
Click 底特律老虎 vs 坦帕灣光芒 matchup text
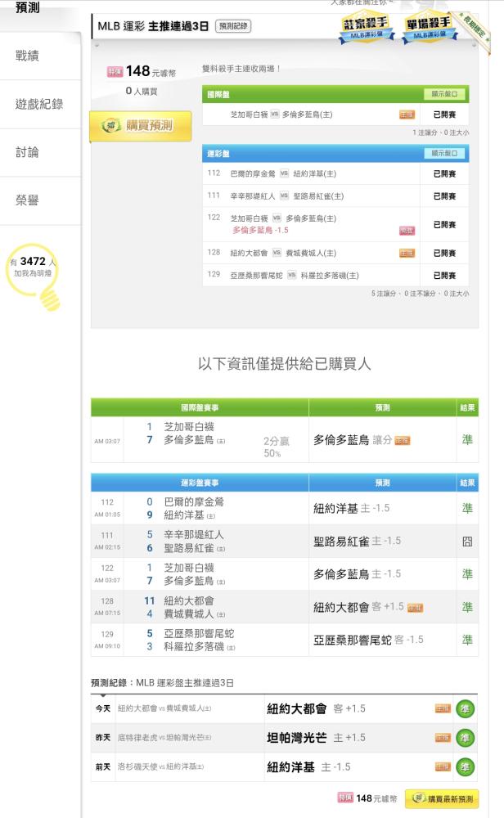coord(164,738)
